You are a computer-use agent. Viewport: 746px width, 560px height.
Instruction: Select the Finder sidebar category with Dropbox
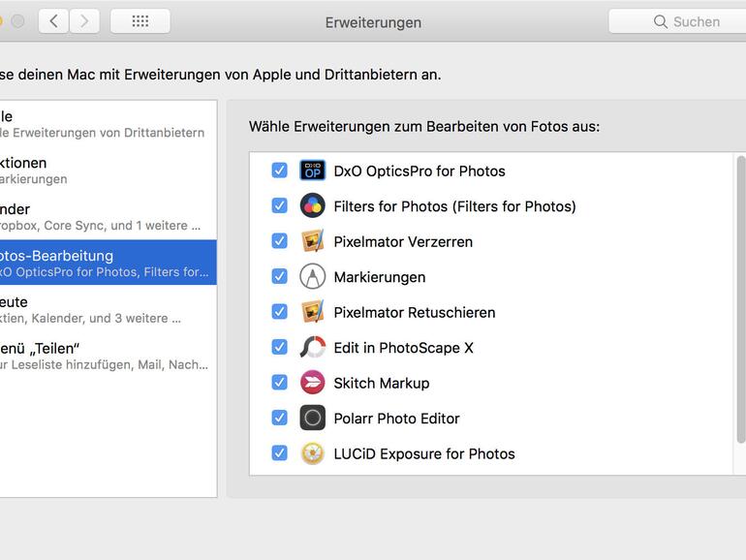click(x=108, y=216)
